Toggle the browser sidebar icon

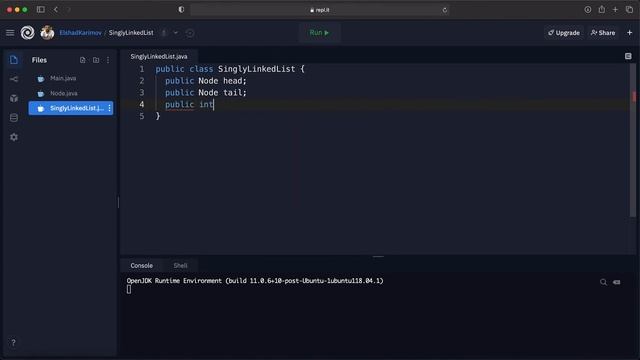pos(40,9)
